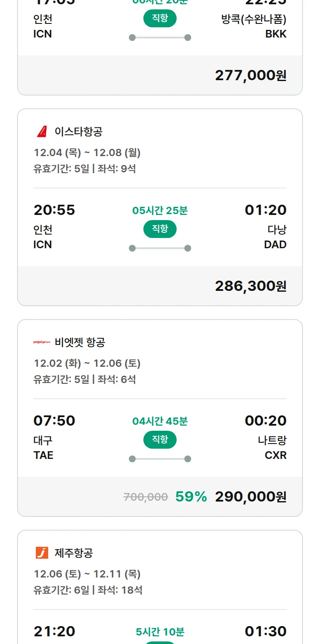This screenshot has height=644, width=320.
Task: Click the 07:50 departure time from 대구
Action: click(x=54, y=421)
